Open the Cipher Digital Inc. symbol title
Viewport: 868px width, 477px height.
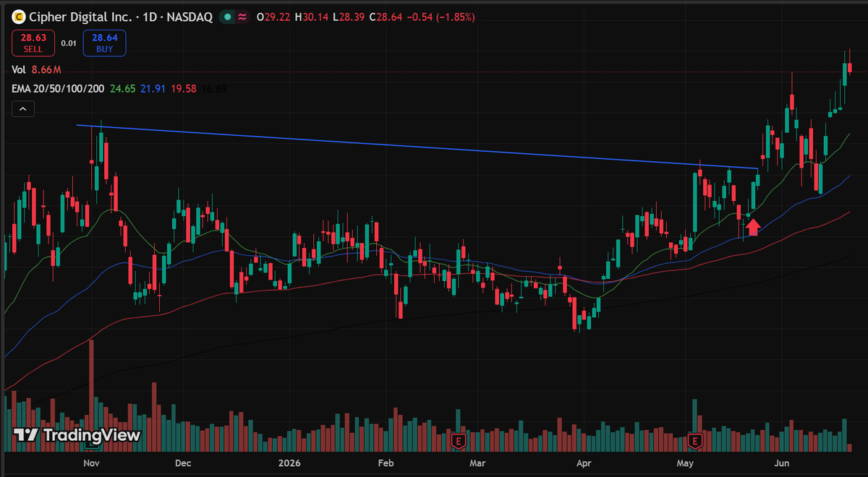pyautogui.click(x=80, y=16)
